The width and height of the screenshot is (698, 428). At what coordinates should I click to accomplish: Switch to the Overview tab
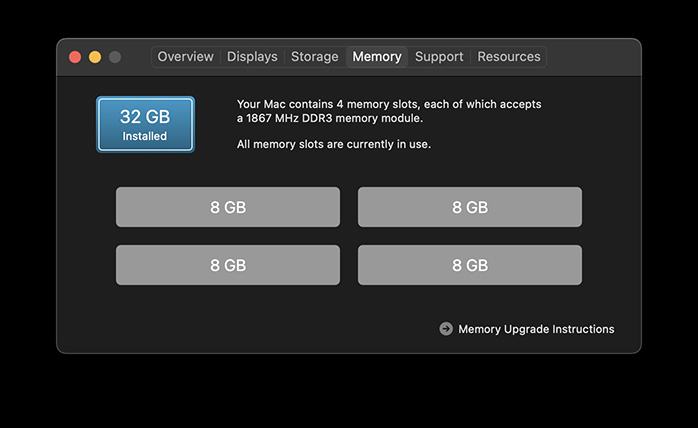click(x=185, y=57)
